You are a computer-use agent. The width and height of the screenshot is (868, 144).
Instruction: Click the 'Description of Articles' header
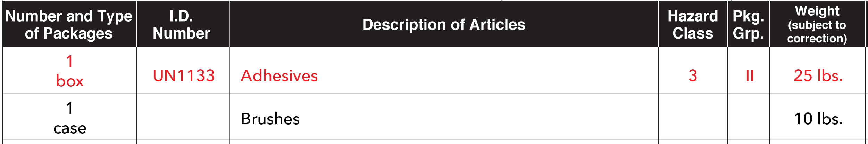[443, 25]
